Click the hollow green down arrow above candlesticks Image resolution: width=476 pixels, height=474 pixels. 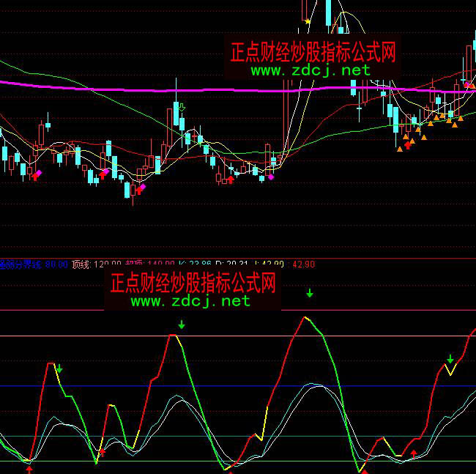182,108
